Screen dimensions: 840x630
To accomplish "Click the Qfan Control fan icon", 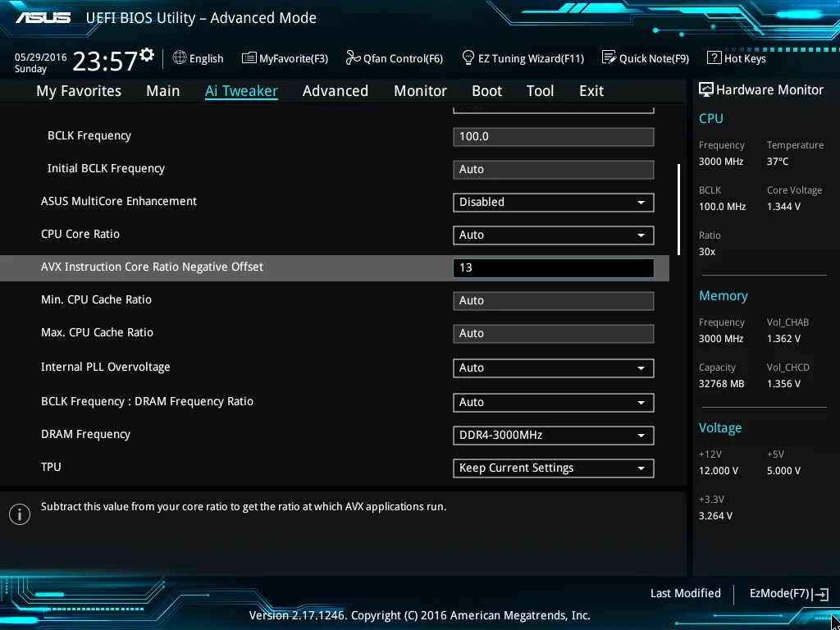I will 353,58.
